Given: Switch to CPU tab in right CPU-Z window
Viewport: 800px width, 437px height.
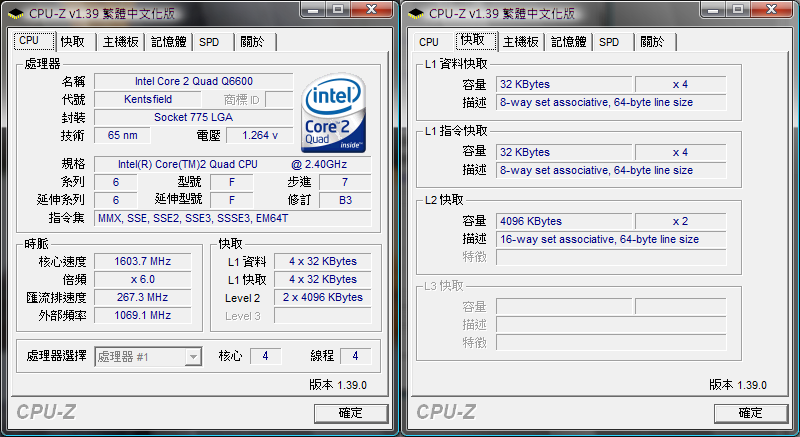Looking at the screenshot, I should 433,42.
